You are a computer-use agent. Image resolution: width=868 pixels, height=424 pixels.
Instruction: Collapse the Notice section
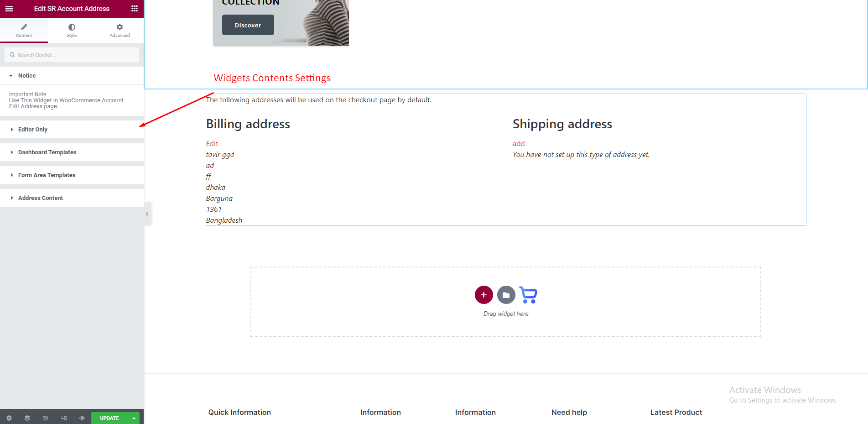pyautogui.click(x=27, y=76)
